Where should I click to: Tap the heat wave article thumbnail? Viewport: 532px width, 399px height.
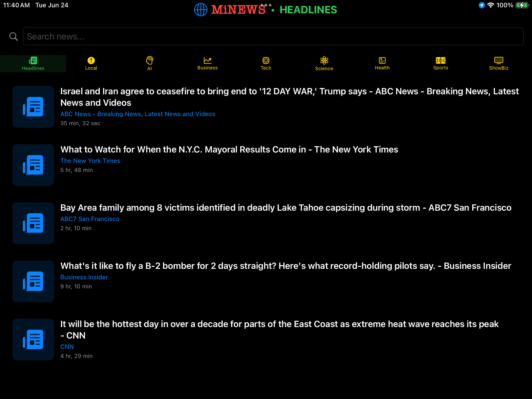(x=33, y=340)
